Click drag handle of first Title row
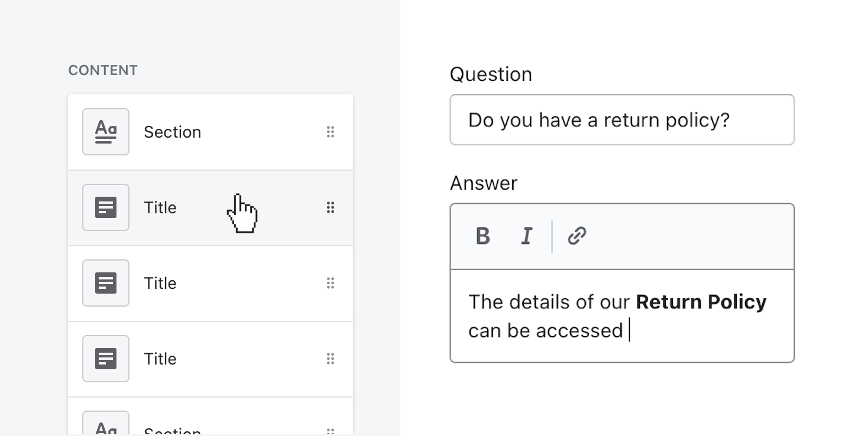The image size is (868, 436). pyautogui.click(x=331, y=207)
